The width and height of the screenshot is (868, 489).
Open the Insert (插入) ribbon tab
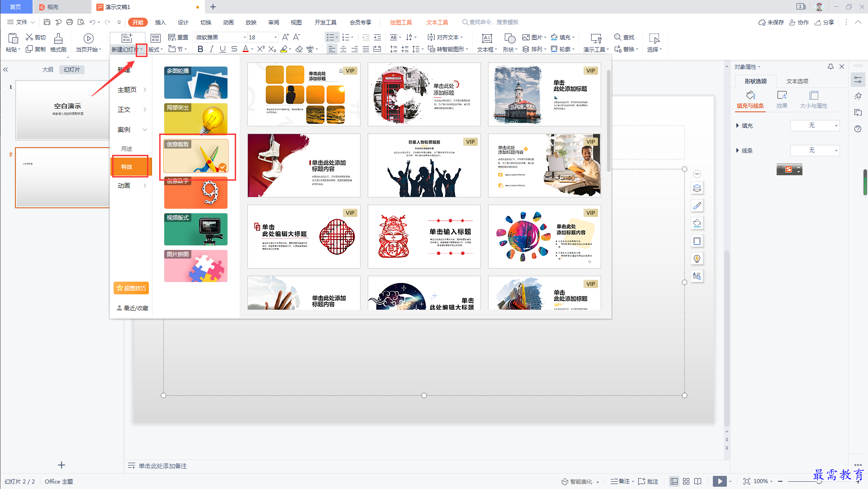click(161, 22)
